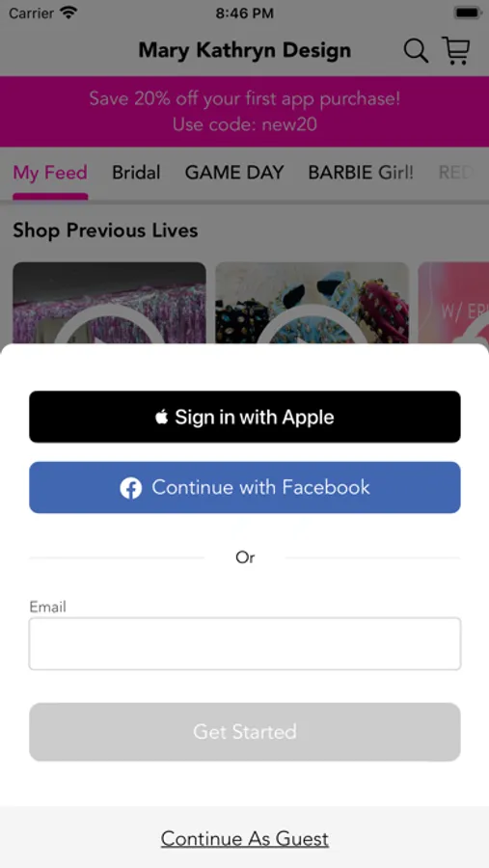Check the Wi-Fi status icon
This screenshot has width=489, height=868.
(68, 13)
